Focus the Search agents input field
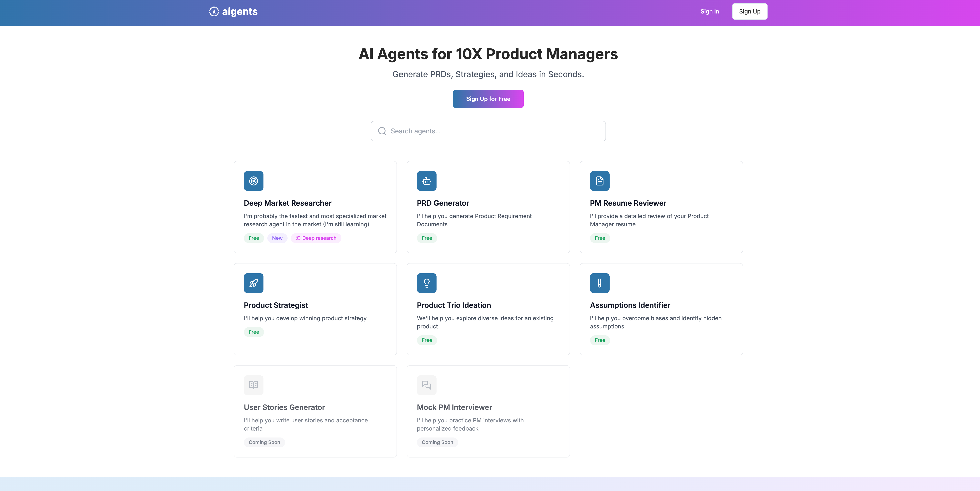The height and width of the screenshot is (491, 980). pos(494,131)
